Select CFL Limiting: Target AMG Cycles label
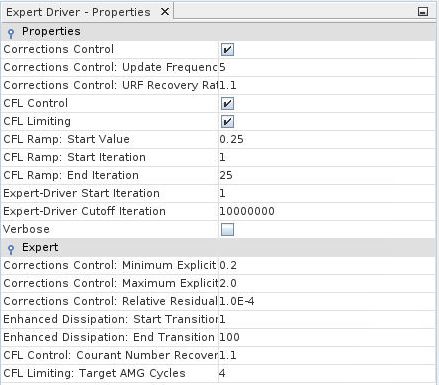 [x=94, y=373]
